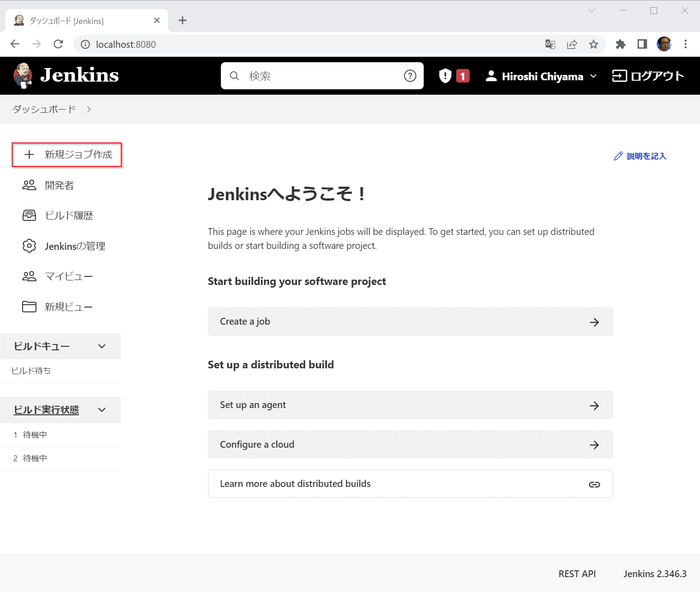Click the Jenkins 2.346.3 version link
The image size is (700, 592).
[655, 574]
